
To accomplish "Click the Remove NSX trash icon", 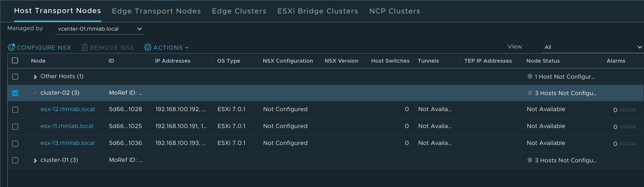I will pyautogui.click(x=85, y=47).
